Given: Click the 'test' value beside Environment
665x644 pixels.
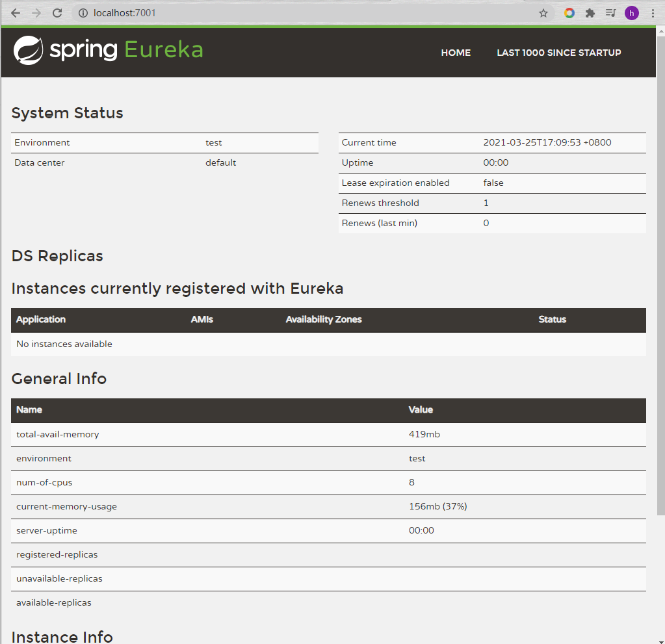Looking at the screenshot, I should [214, 143].
